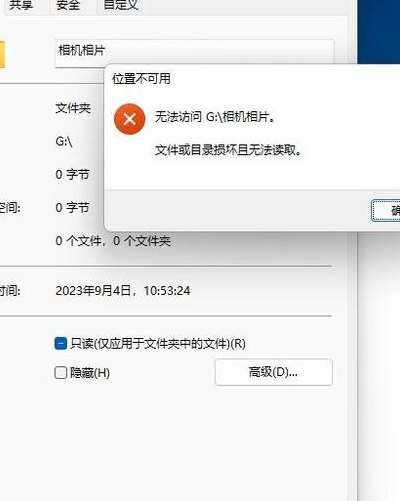Click the 文件或目录损坏且无法读取 text
400x501 pixels.
(x=228, y=150)
